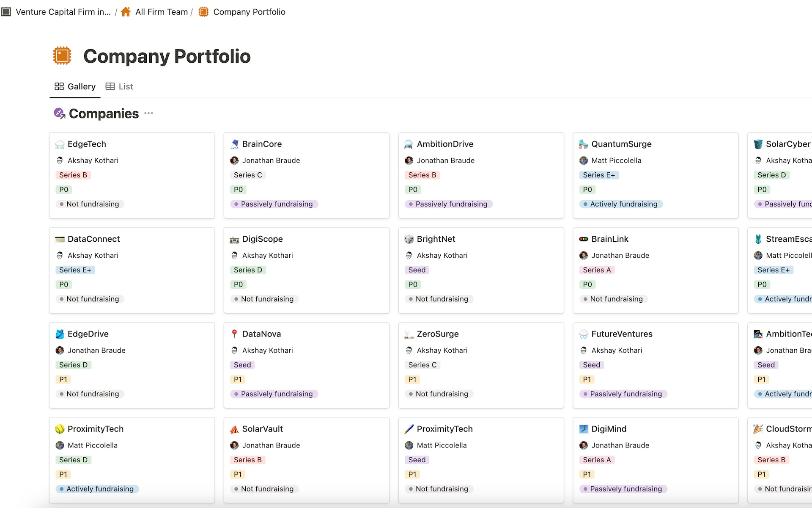The height and width of the screenshot is (508, 812).
Task: Switch to the List view tab
Action: point(120,86)
